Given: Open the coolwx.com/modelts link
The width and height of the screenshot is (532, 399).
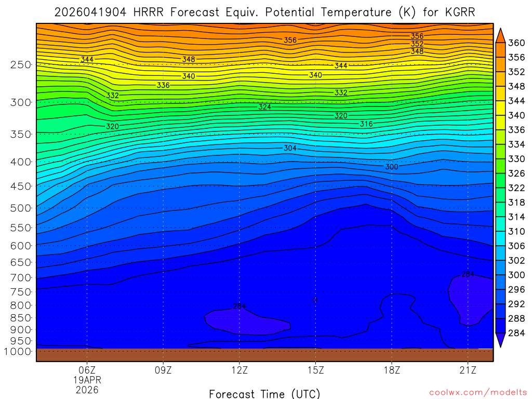Looking at the screenshot, I should [x=478, y=393].
